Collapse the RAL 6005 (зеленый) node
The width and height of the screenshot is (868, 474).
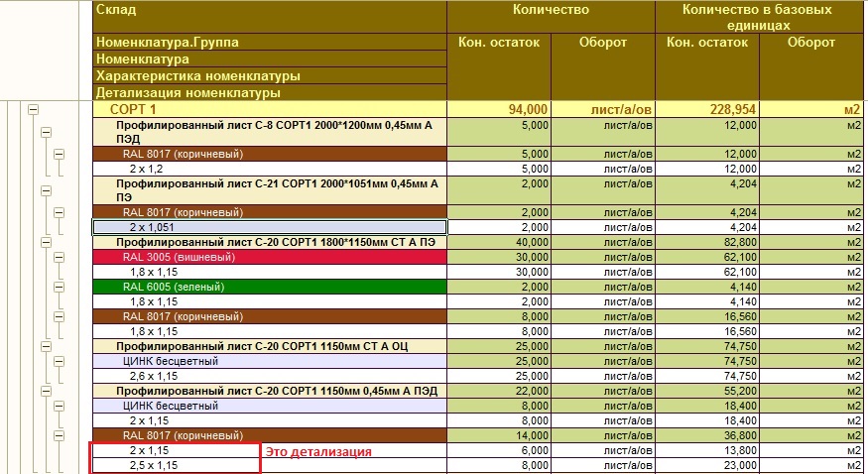coord(59,287)
